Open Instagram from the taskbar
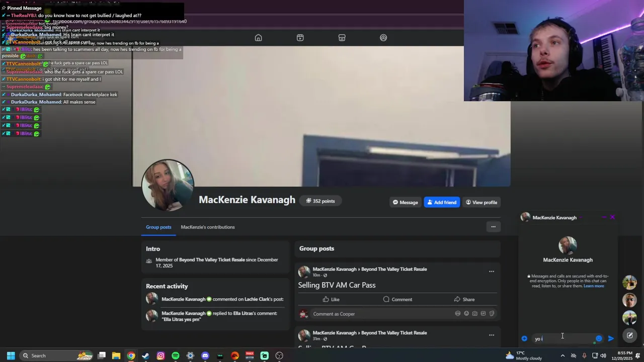 (x=160, y=355)
